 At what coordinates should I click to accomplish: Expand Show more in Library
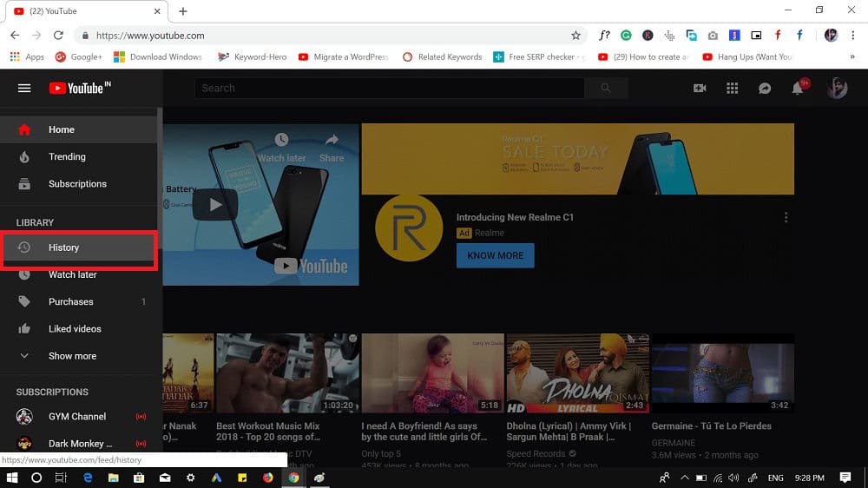[x=78, y=356]
